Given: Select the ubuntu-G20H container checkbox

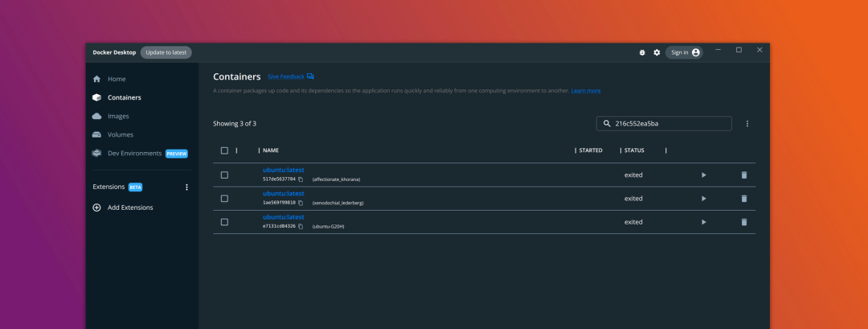Looking at the screenshot, I should click(224, 222).
